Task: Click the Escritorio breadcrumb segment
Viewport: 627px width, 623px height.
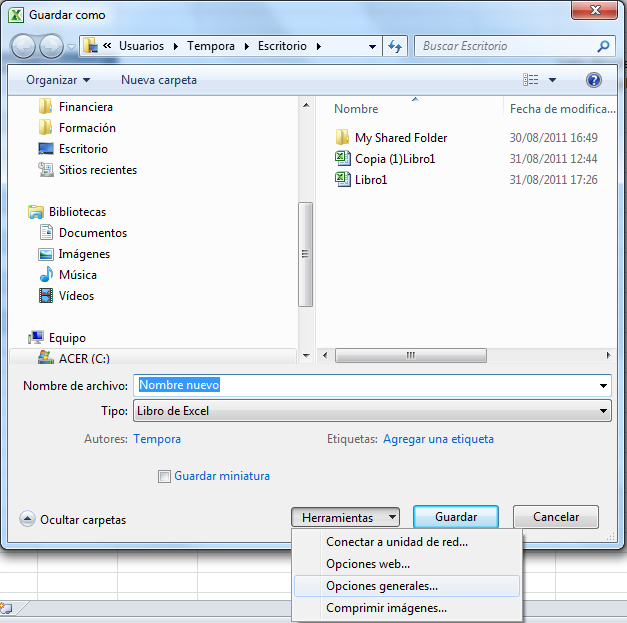Action: pyautogui.click(x=282, y=46)
